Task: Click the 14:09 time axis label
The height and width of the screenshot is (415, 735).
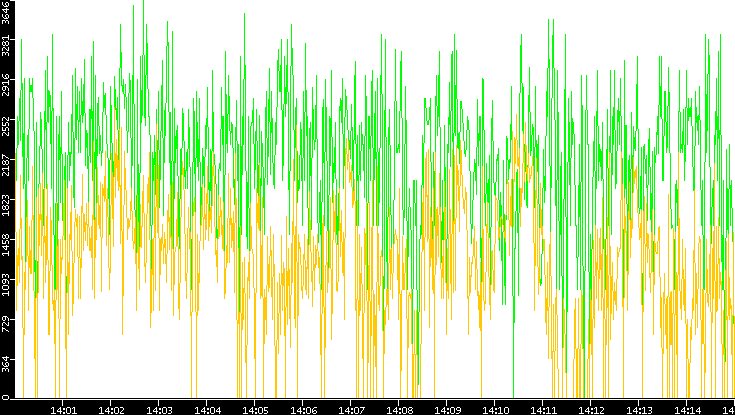Action: (x=447, y=410)
